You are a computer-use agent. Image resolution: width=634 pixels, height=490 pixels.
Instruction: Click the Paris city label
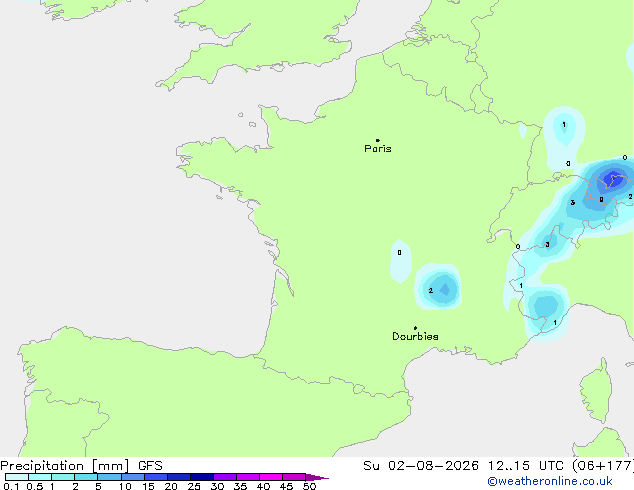click(378, 149)
